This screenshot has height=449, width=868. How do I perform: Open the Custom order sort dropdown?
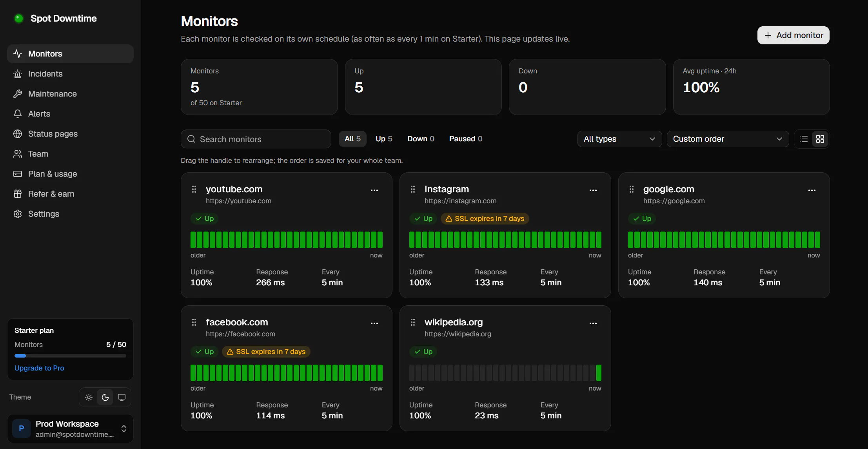point(728,139)
